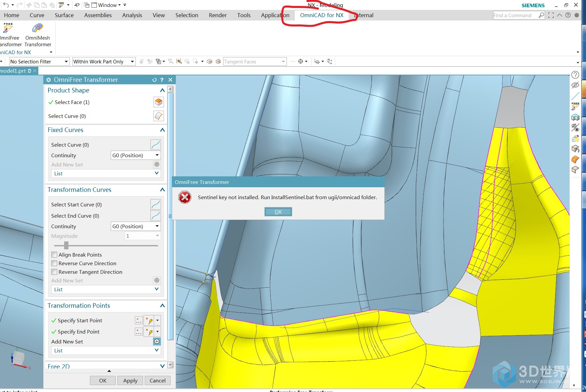Click the Select Start Curve icon

coord(155,204)
